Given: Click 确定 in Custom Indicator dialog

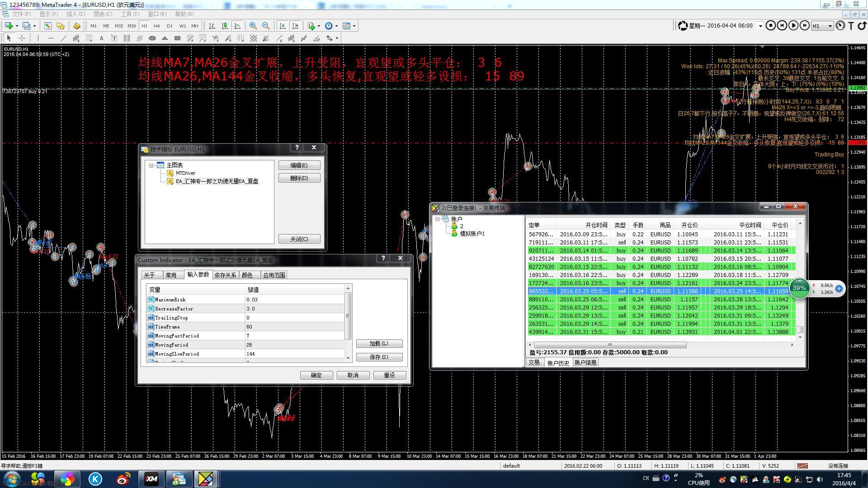Looking at the screenshot, I should click(316, 375).
